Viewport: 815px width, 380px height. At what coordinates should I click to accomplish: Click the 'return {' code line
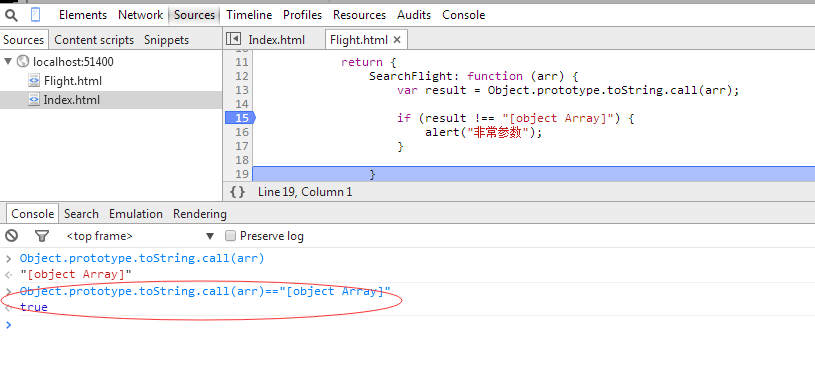pos(369,62)
